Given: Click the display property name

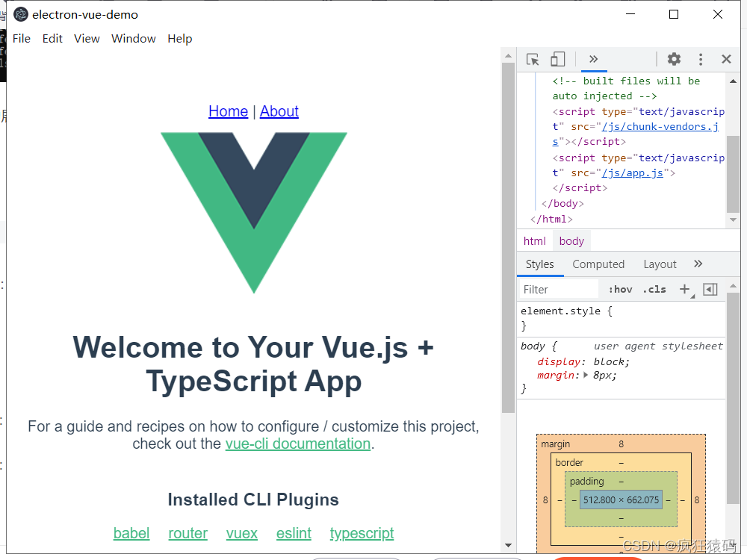Looking at the screenshot, I should [559, 362].
